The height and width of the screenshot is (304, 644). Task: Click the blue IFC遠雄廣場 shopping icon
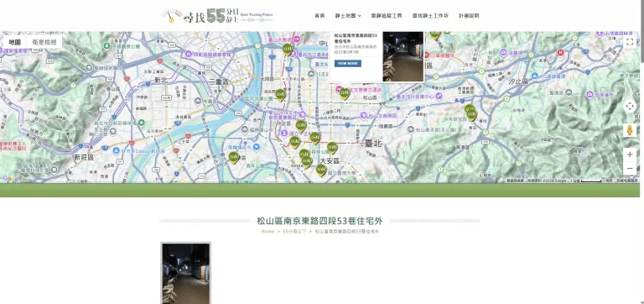point(534,76)
